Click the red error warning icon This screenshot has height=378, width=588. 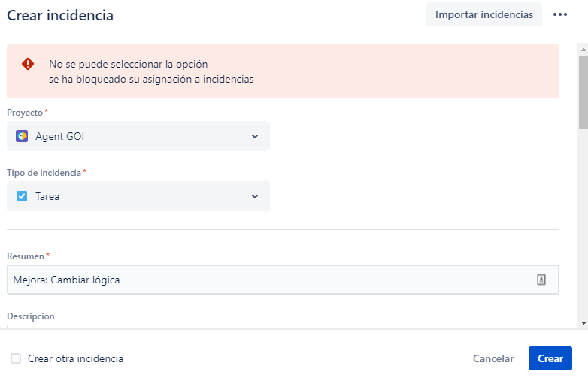[28, 65]
